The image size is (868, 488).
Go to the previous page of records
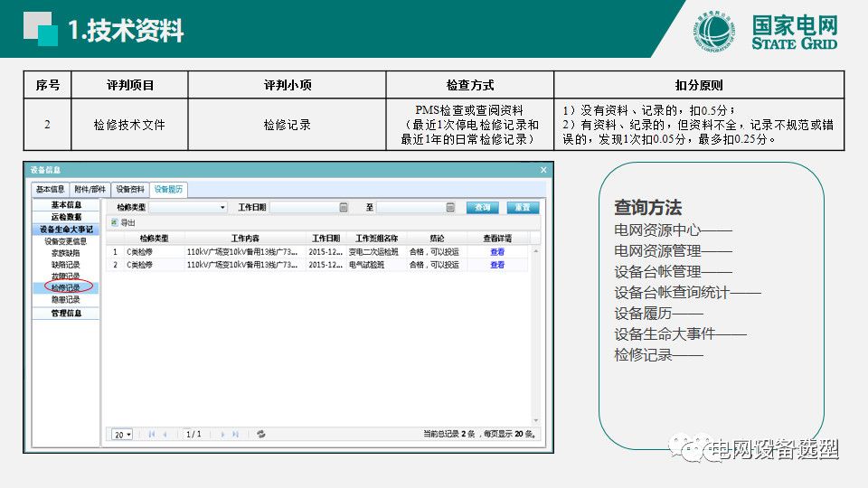[165, 434]
